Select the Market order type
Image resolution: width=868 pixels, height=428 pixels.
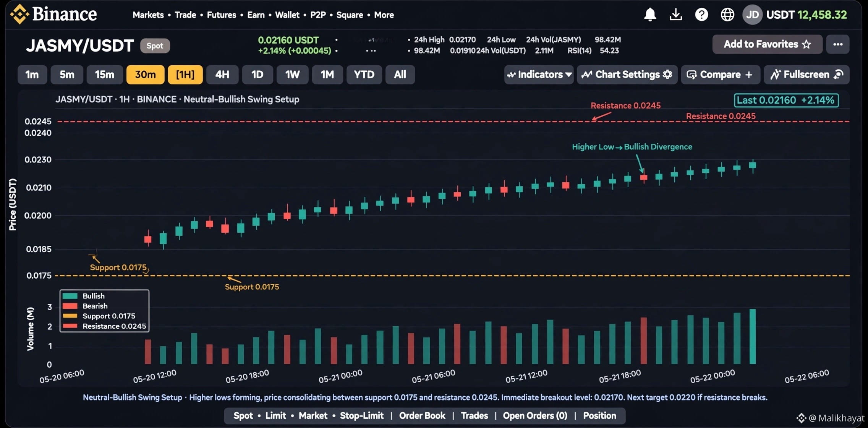[x=313, y=415]
